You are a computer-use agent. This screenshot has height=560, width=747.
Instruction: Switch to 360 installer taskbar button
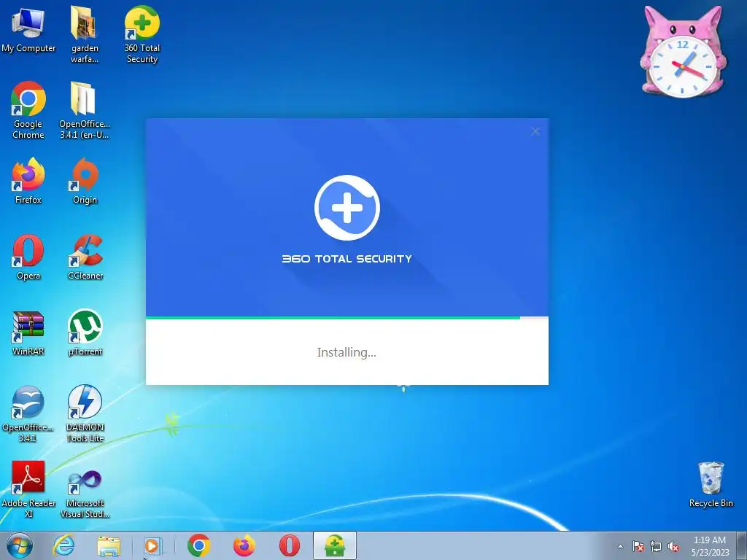334,545
